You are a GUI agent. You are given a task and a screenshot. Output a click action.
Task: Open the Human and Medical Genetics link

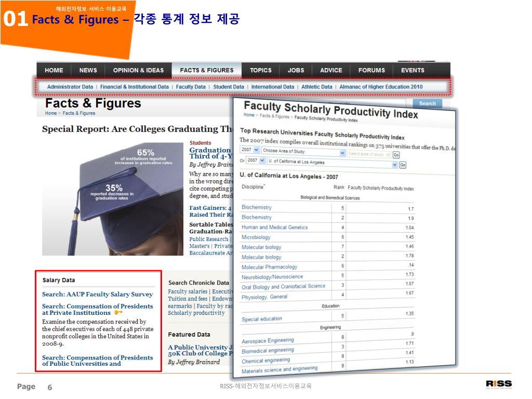(x=274, y=228)
